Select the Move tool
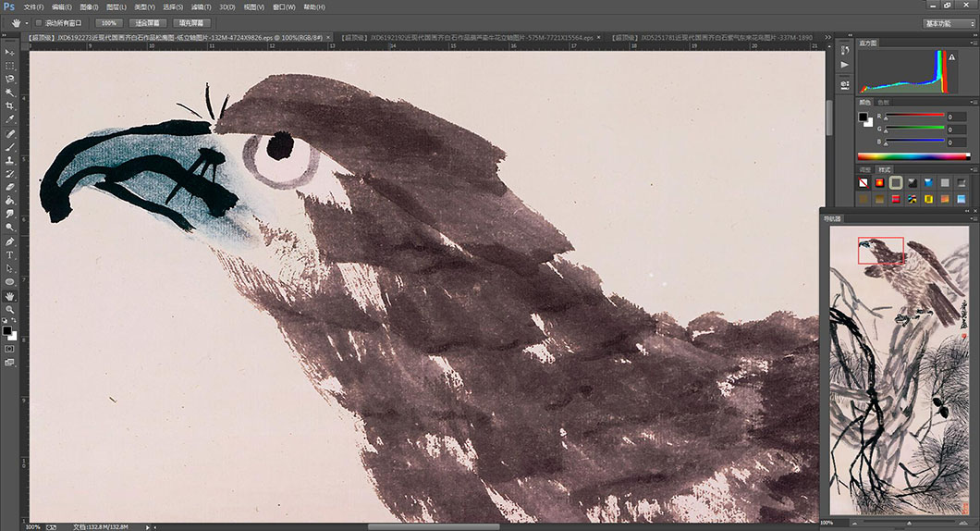 coord(9,52)
